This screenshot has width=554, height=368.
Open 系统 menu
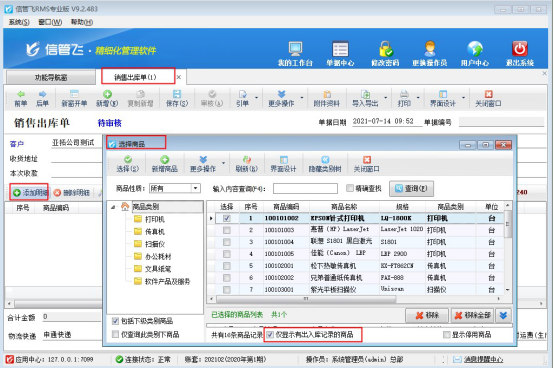(x=19, y=22)
